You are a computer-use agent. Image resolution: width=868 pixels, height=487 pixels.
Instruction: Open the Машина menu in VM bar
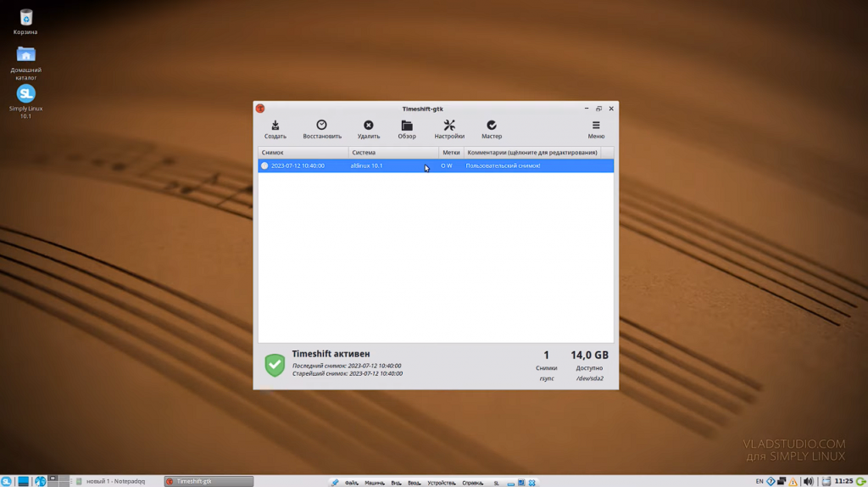click(x=375, y=483)
